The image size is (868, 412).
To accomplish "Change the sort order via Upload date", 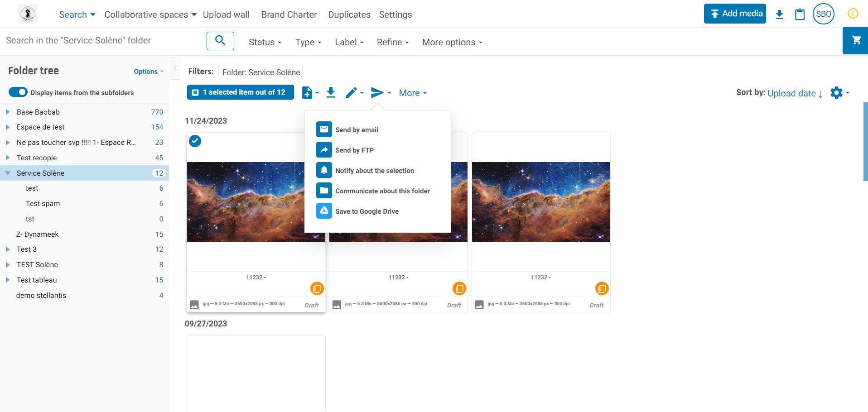I will 795,93.
